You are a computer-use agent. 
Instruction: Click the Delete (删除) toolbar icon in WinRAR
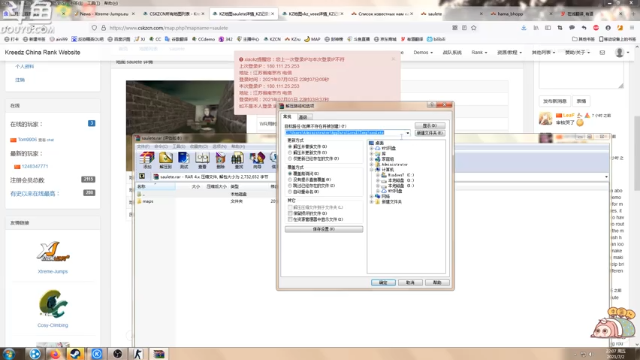coord(220,160)
